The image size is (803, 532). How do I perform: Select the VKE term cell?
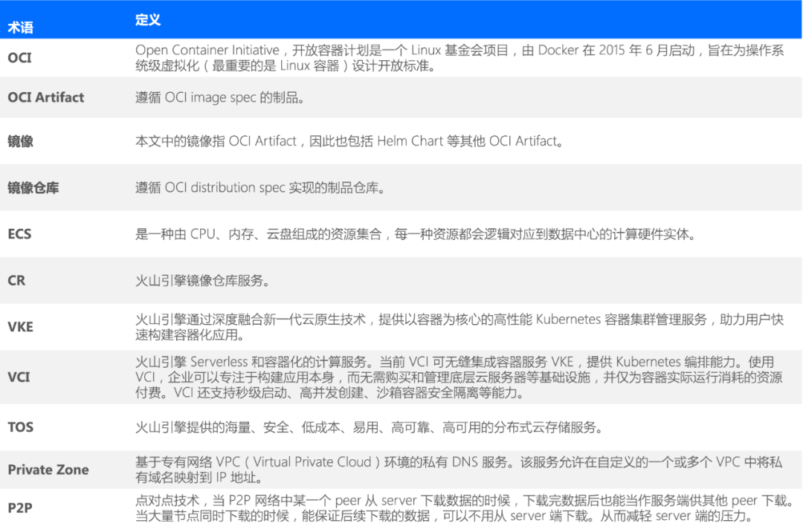click(x=21, y=327)
